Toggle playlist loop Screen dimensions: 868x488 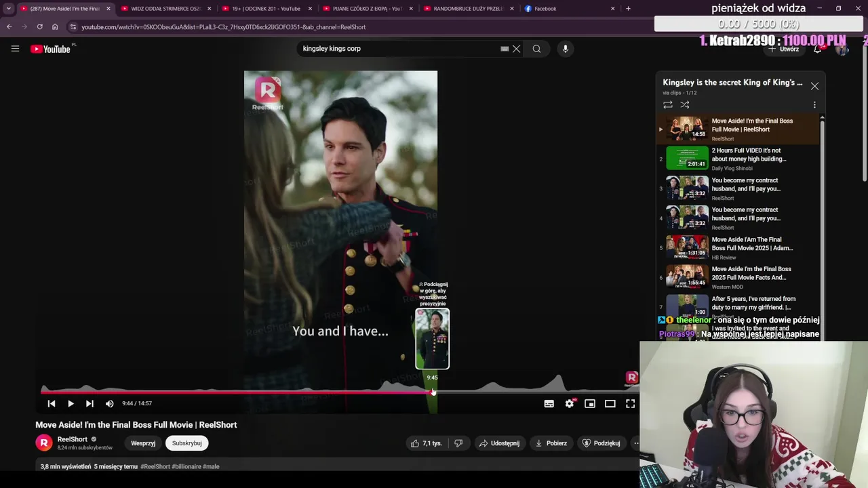(668, 105)
